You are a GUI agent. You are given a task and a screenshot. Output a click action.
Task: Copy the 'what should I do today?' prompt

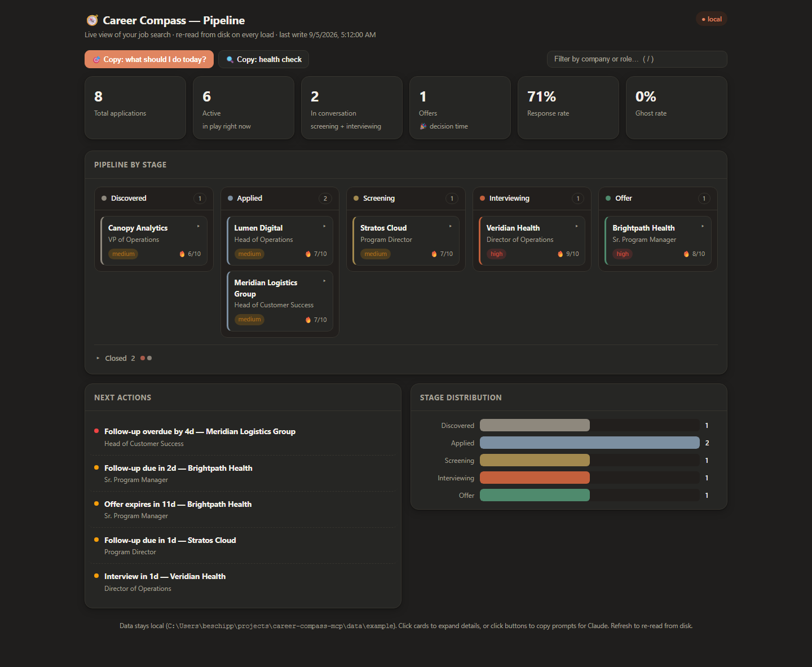(149, 59)
